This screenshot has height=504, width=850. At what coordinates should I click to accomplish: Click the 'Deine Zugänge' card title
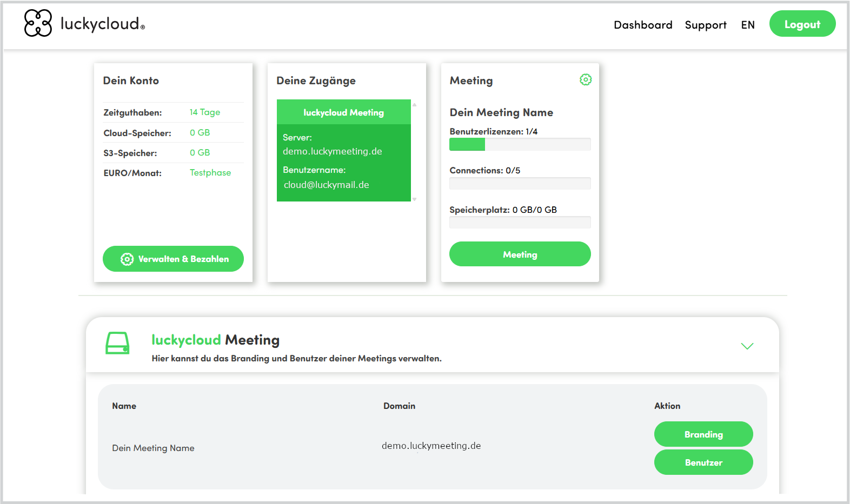pyautogui.click(x=316, y=81)
